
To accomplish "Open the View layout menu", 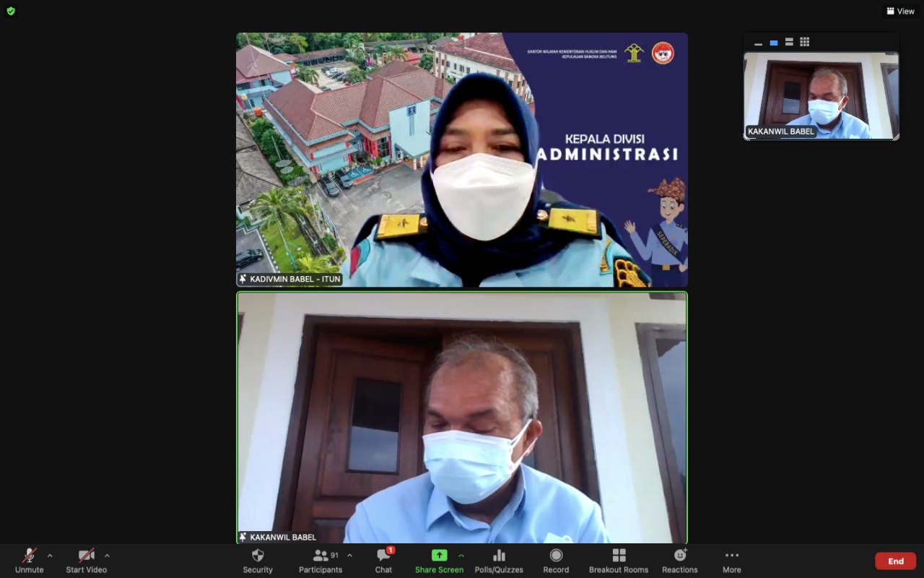I will pos(900,11).
